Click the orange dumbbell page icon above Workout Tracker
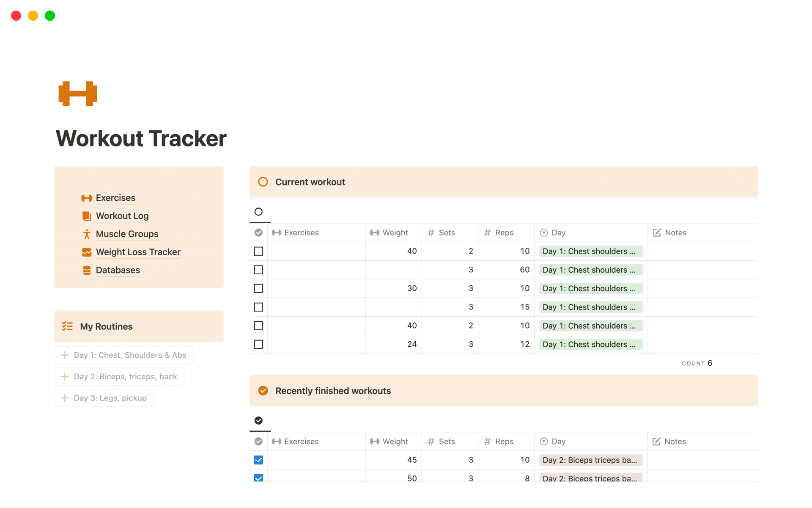Image resolution: width=812 pixels, height=508 pixels. [x=77, y=93]
